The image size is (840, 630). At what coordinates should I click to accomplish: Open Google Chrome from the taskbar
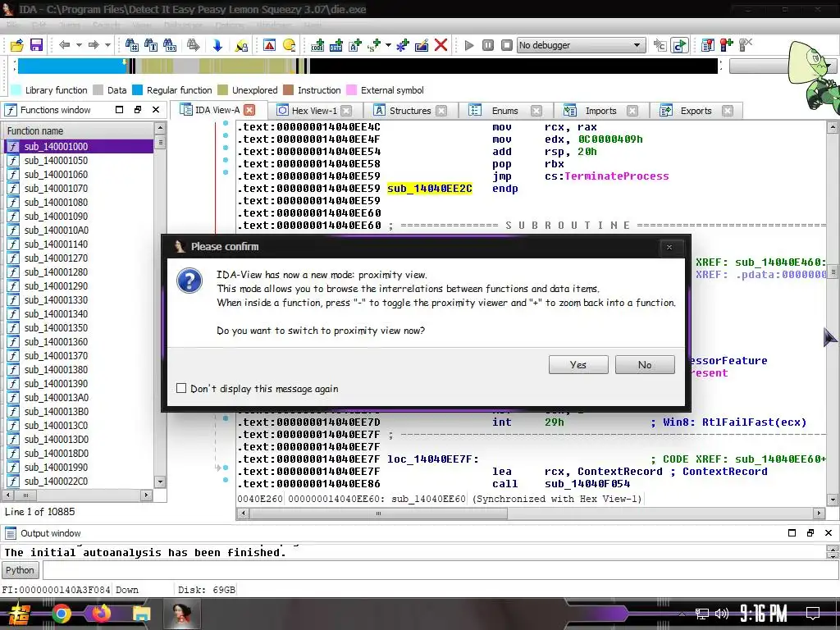click(x=61, y=614)
